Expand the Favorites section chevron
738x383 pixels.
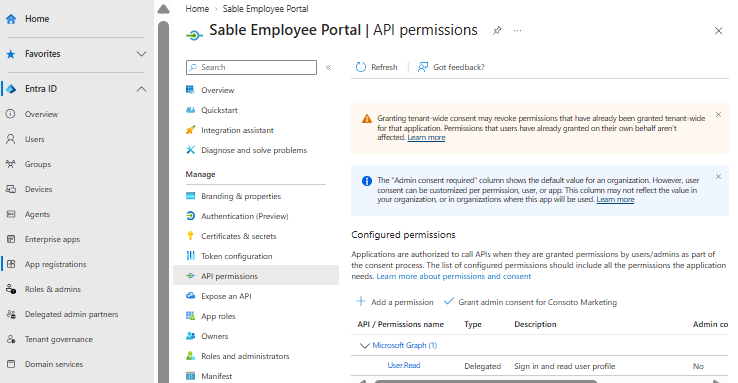[141, 54]
